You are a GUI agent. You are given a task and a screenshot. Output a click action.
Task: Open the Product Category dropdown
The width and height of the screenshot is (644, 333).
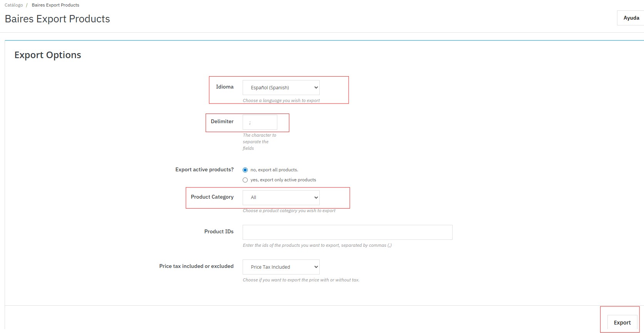[281, 197]
